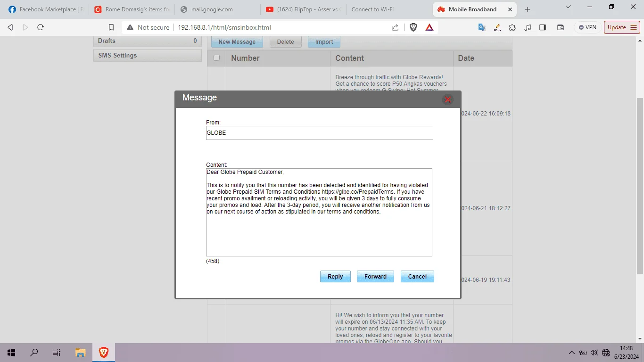Click the page vertical scrollbar

tap(640, 186)
